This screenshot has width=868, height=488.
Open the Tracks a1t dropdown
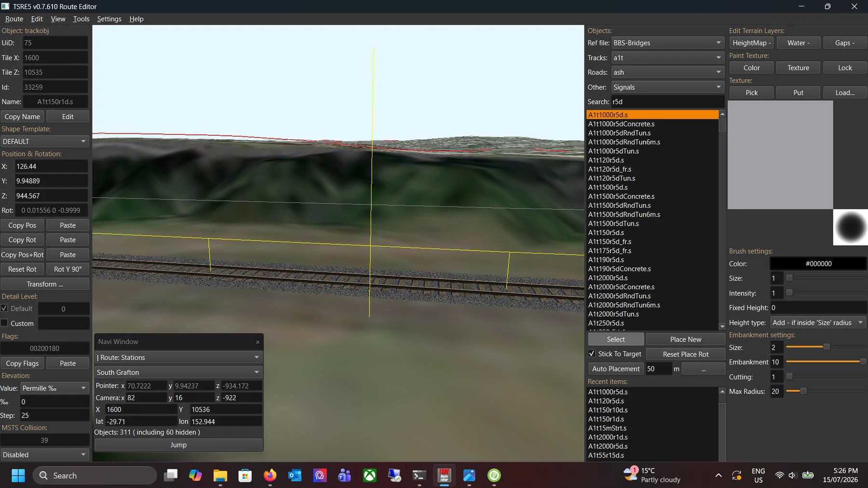click(x=668, y=57)
